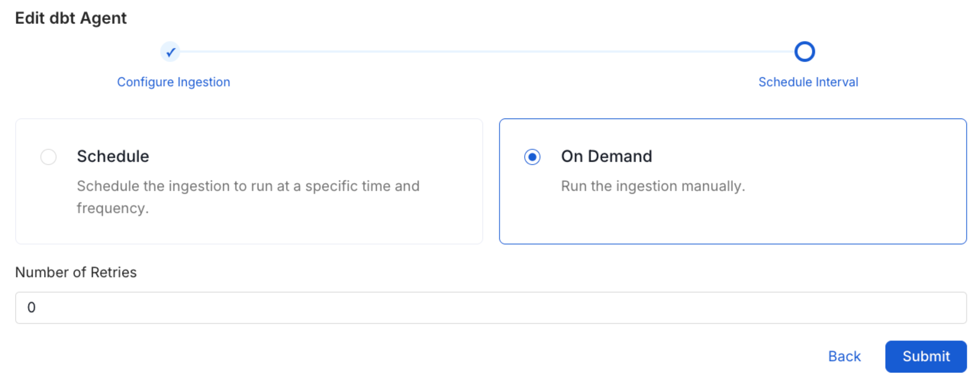Select the value 0 in retries field
The image size is (980, 388).
[31, 307]
